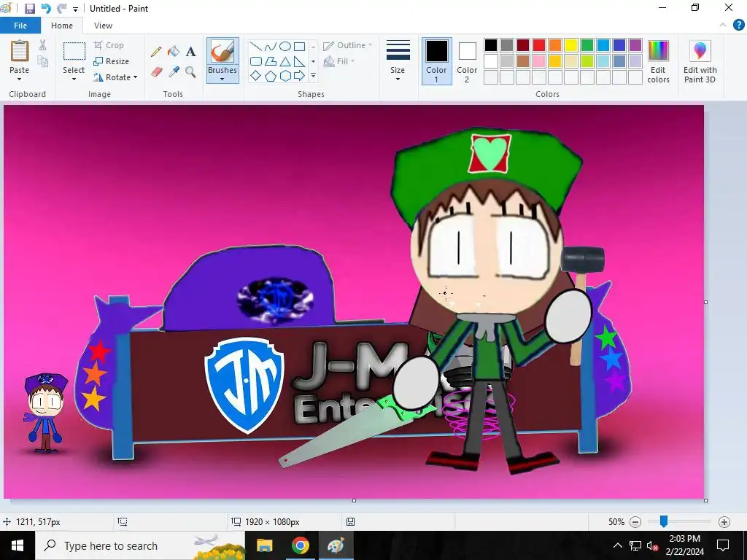
Task: Click Edit with Paint 3D icon
Action: click(x=700, y=51)
